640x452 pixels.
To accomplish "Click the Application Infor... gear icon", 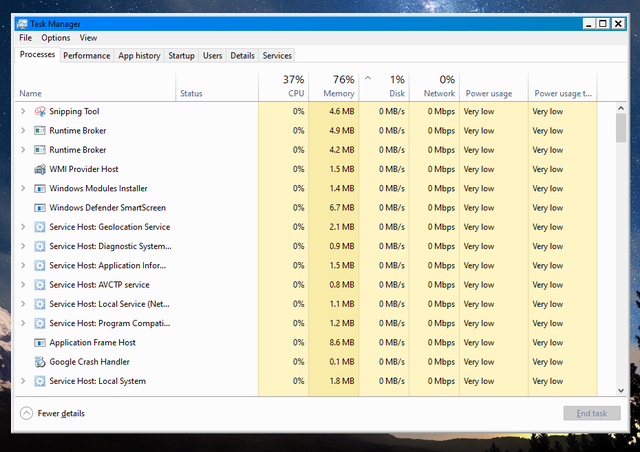I will [x=40, y=265].
